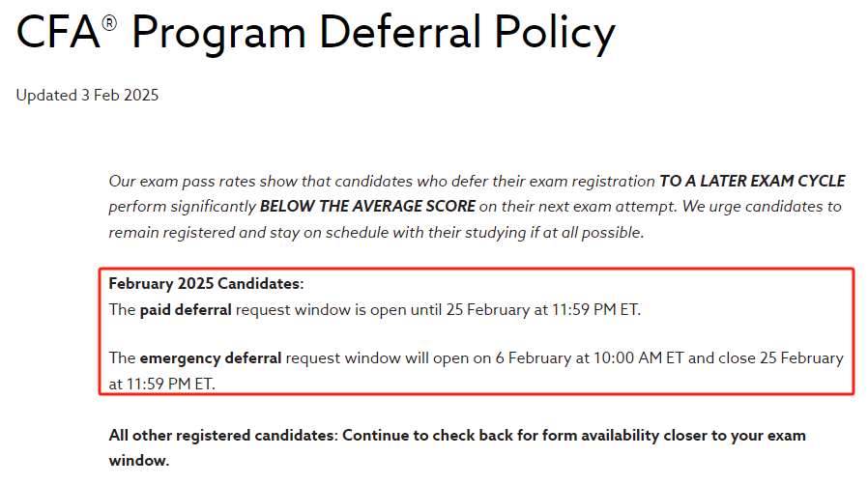Click the February 2025 Candidates heading
The height and width of the screenshot is (485, 868).
tap(206, 284)
